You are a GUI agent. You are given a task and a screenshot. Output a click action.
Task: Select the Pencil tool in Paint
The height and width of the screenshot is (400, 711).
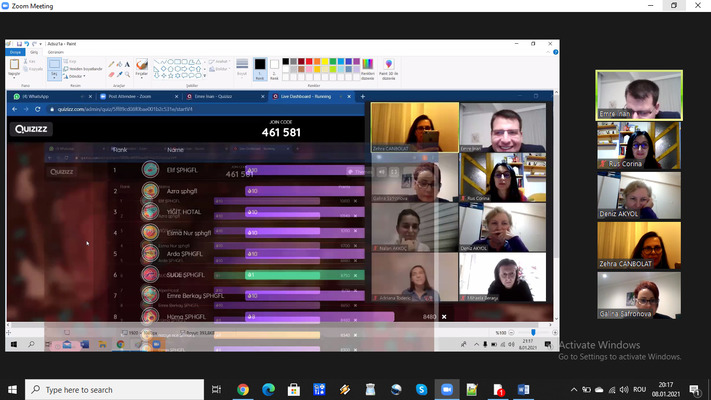[x=111, y=64]
